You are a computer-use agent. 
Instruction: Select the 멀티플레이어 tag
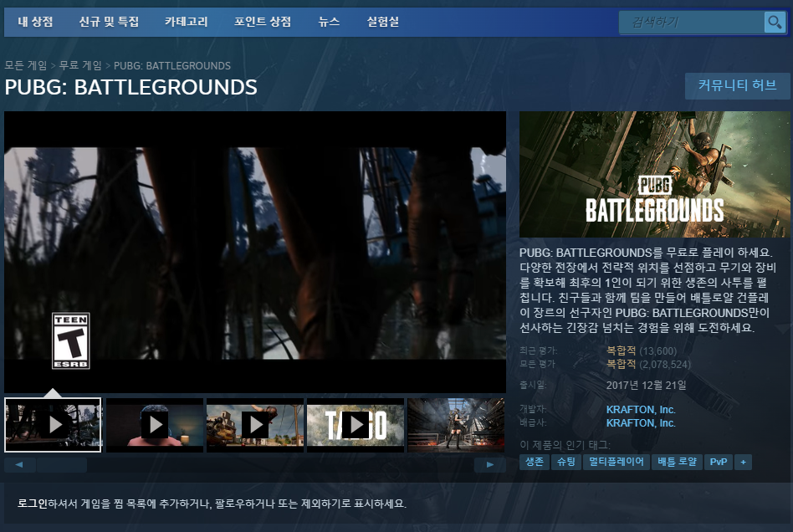click(x=616, y=462)
